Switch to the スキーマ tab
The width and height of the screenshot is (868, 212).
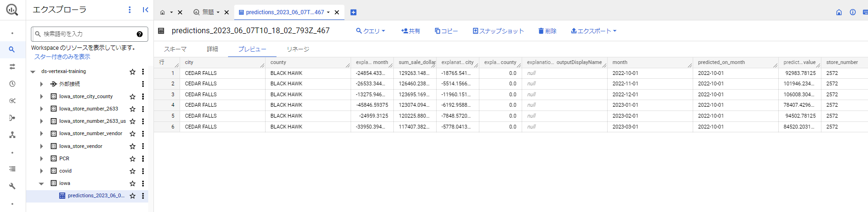175,49
